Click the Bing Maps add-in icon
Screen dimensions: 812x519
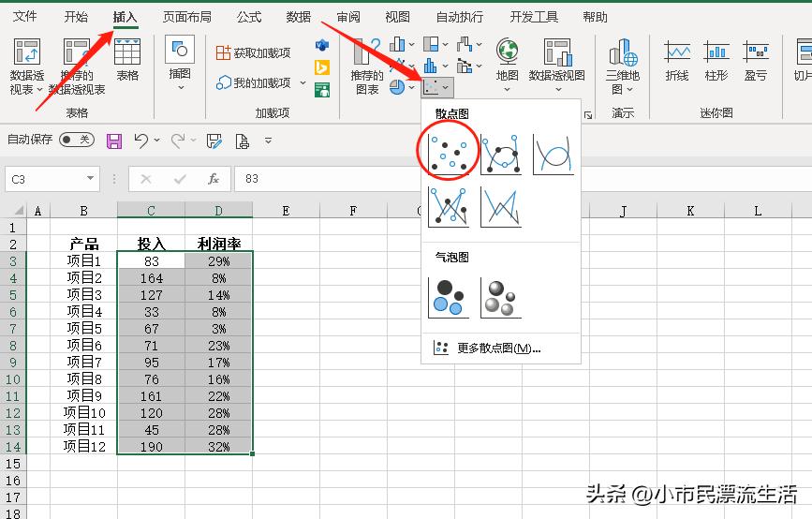click(x=322, y=67)
